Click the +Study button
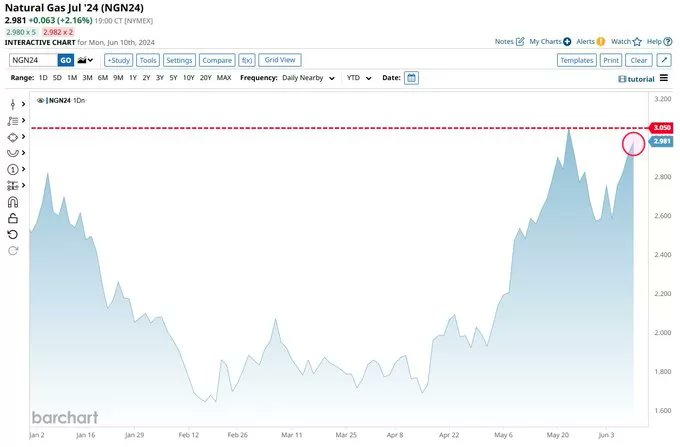Screen dimensions: 680x447 tap(118, 60)
